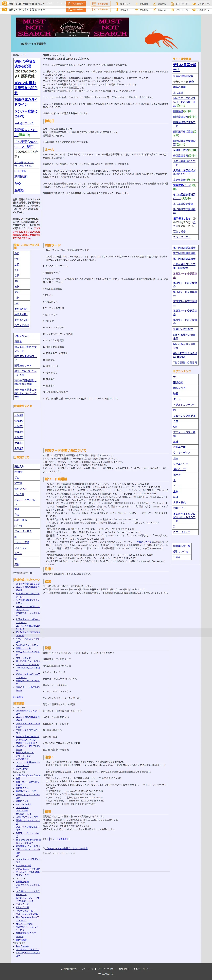212x980 pixels.
Task: Open ホラー category link
Action: coord(18,553)
